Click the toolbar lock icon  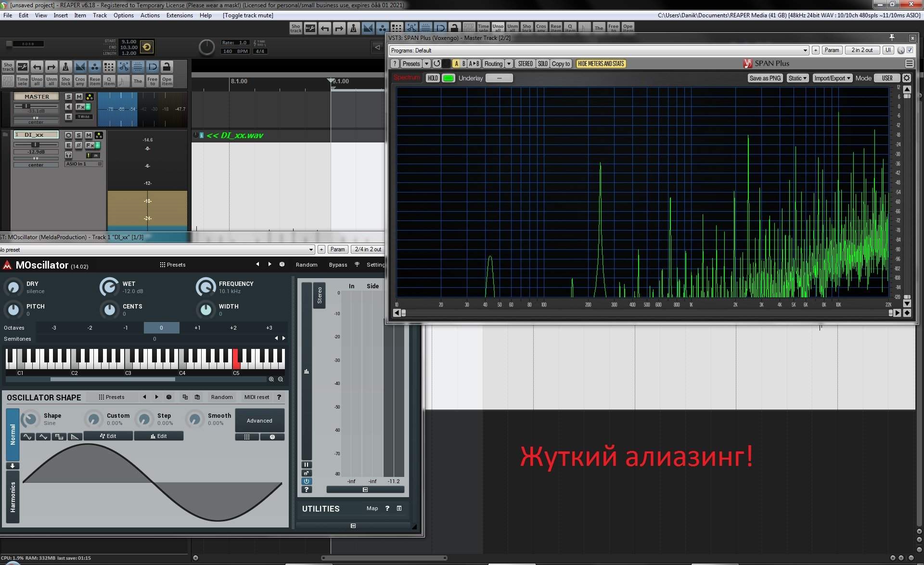point(167,66)
